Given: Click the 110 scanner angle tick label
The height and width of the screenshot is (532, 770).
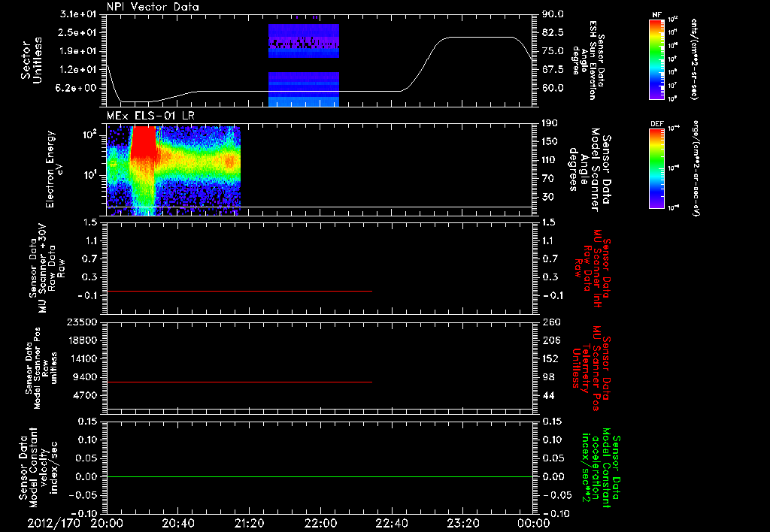Looking at the screenshot, I should tap(550, 160).
